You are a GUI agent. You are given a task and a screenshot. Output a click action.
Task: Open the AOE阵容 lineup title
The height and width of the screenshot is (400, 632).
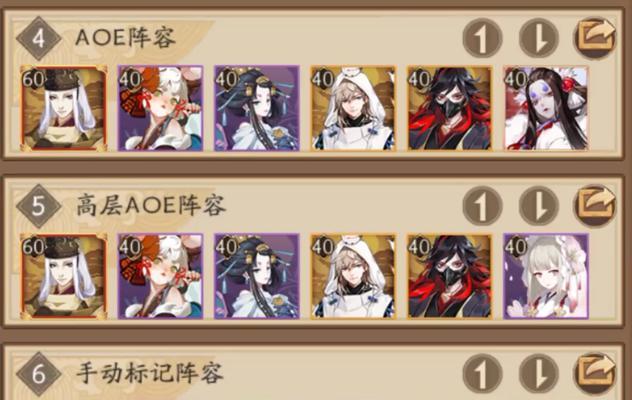point(125,38)
